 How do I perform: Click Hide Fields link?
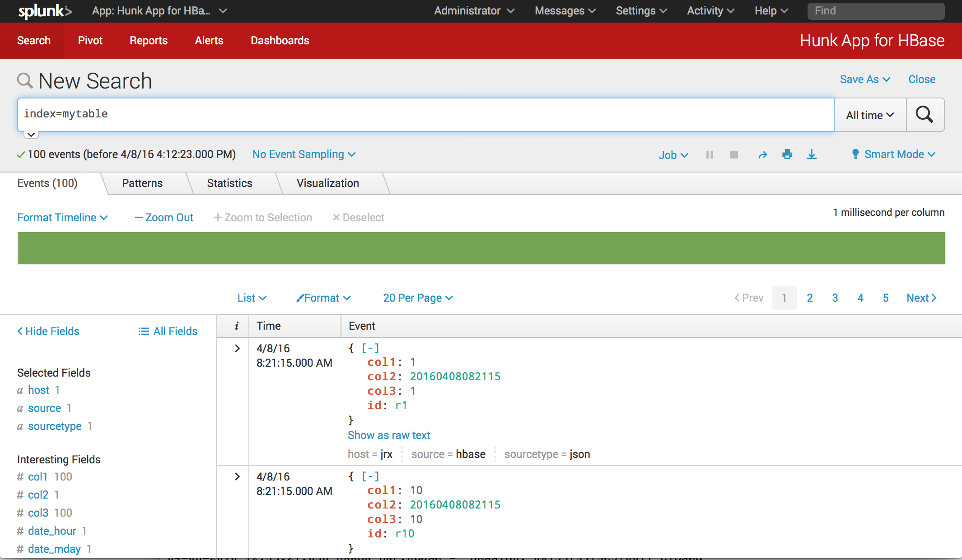[48, 331]
